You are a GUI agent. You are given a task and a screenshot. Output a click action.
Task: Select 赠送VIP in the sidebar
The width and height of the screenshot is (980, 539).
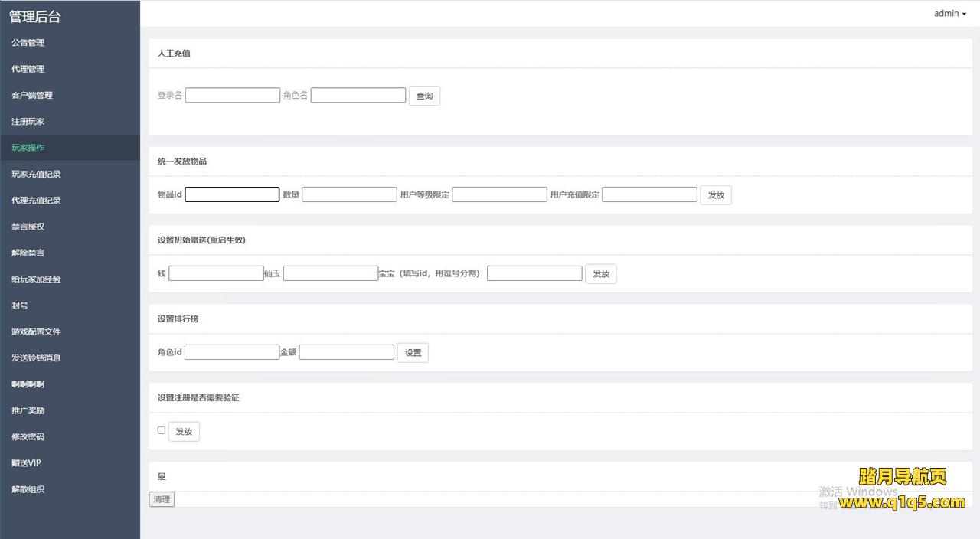[27, 463]
